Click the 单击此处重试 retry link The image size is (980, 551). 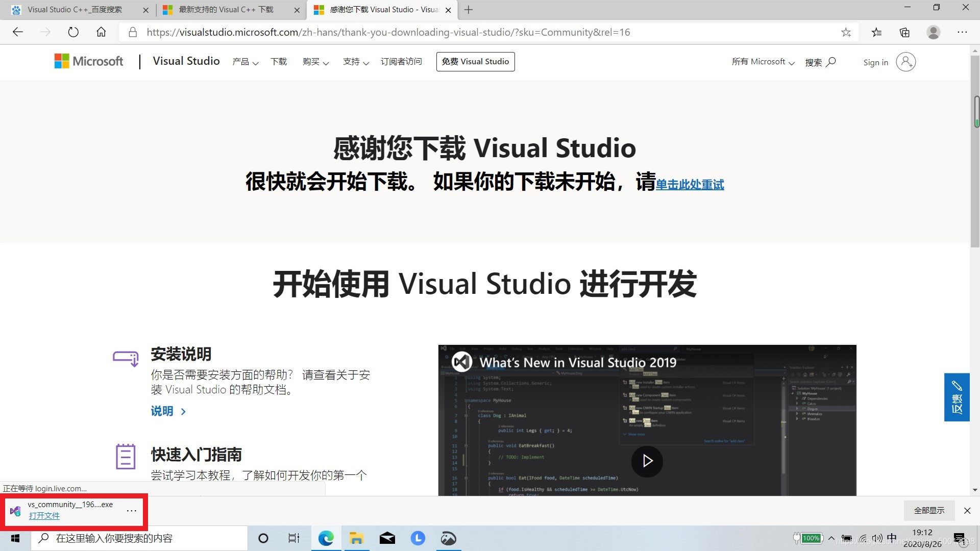tap(690, 185)
